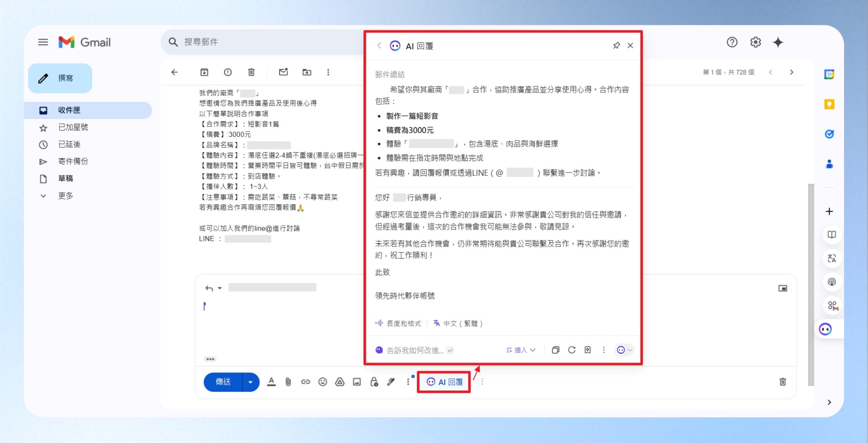This screenshot has height=443, width=868.
Task: Click the vertical scrollbar of the email
Action: click(811, 285)
